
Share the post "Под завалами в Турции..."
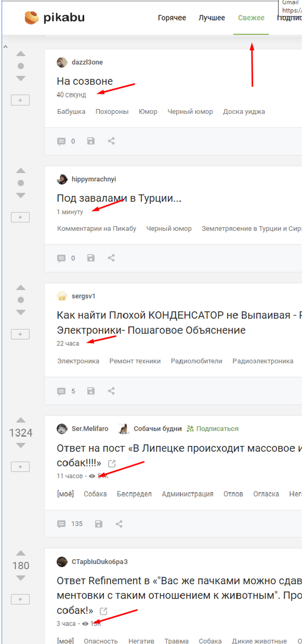click(111, 258)
